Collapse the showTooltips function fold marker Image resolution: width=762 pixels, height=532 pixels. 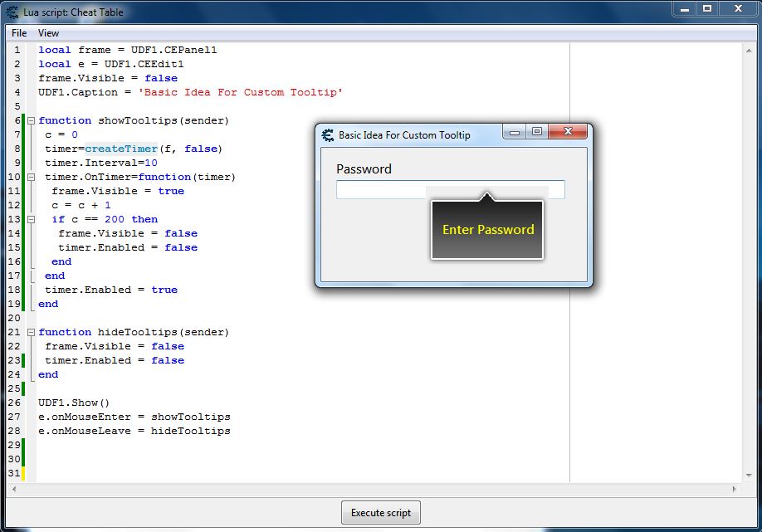[x=31, y=120]
